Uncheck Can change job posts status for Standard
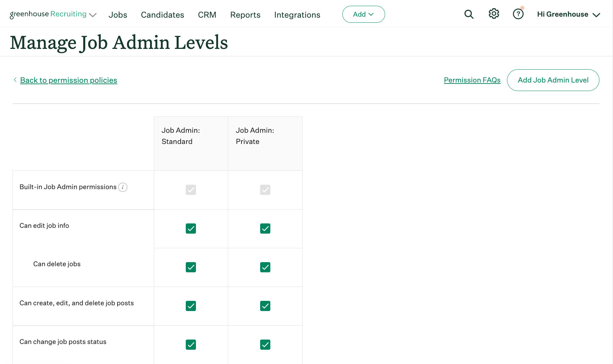 pos(191,345)
